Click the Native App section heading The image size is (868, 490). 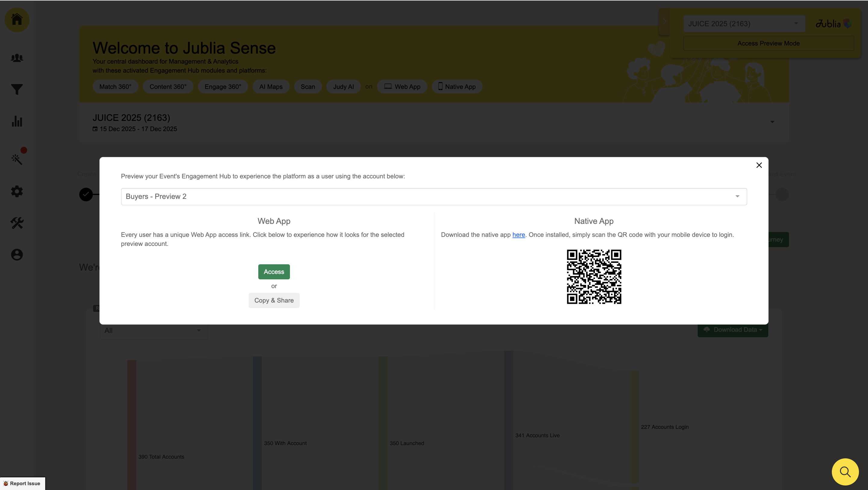(594, 221)
